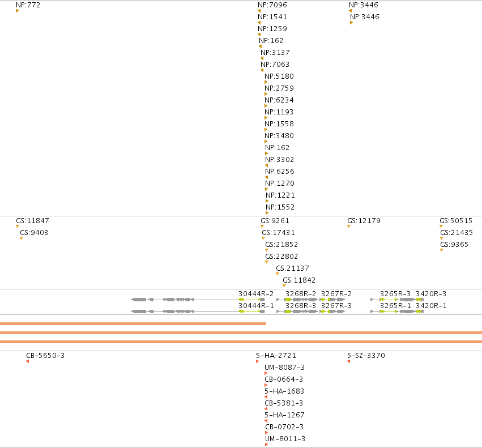Select the 5-HA-1267 label
This screenshot has width=482, height=448.
click(x=284, y=415)
